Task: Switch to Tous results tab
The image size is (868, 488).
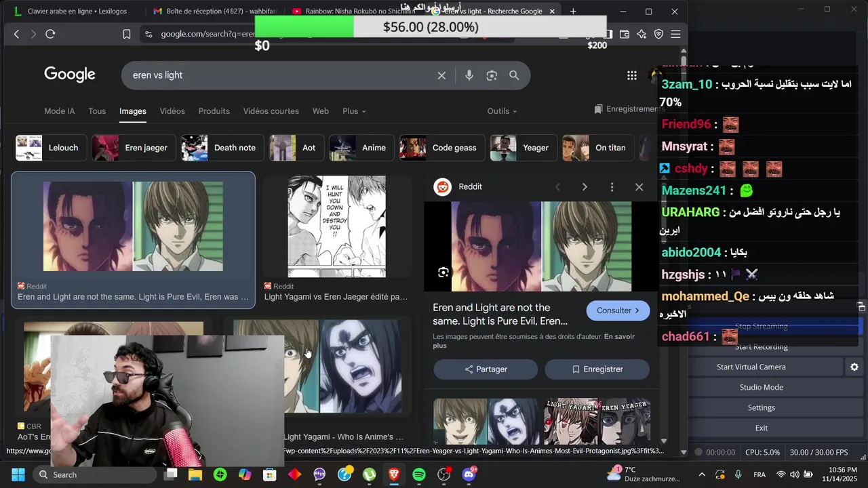Action: pos(97,111)
